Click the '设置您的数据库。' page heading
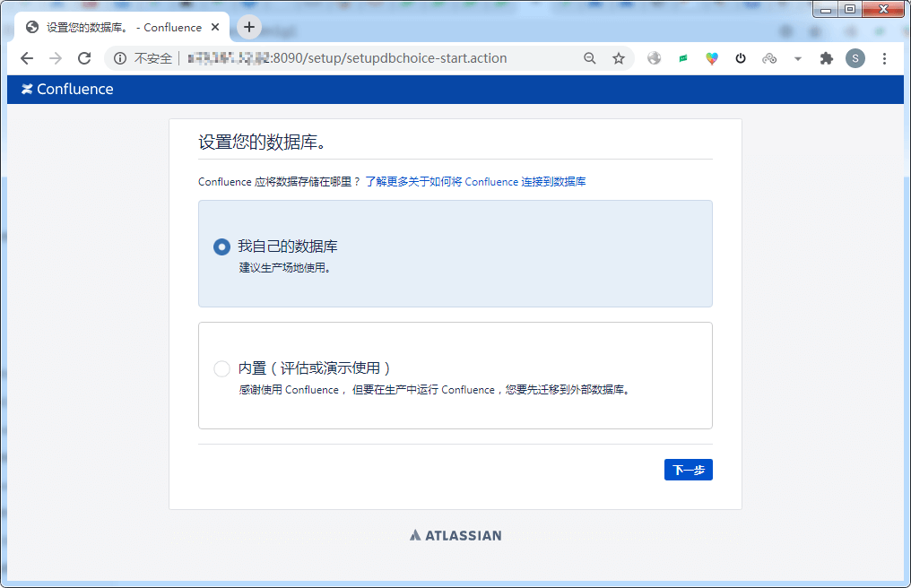The image size is (911, 588). 262,142
